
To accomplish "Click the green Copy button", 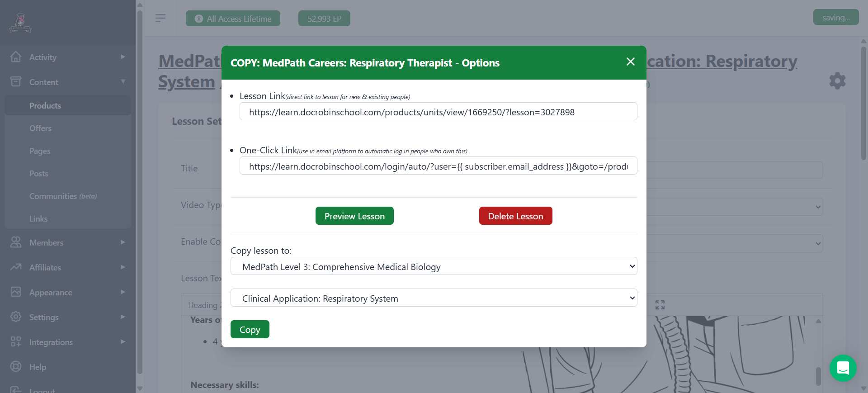I will (x=250, y=330).
